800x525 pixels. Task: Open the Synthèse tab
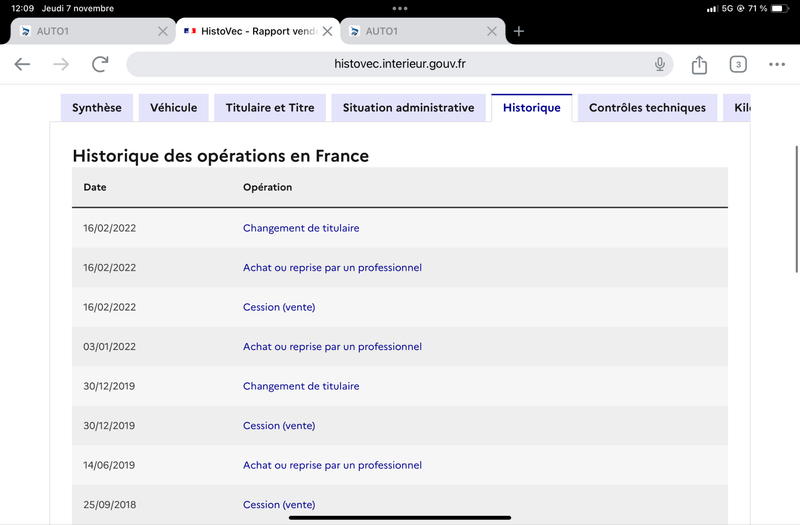click(x=97, y=108)
